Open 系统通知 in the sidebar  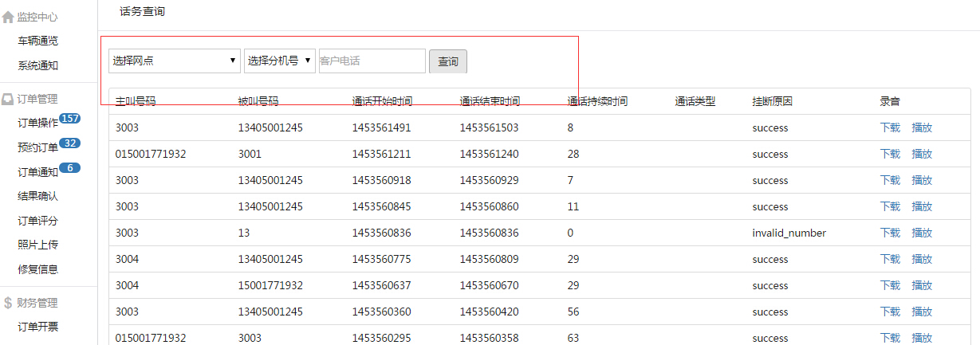click(38, 65)
